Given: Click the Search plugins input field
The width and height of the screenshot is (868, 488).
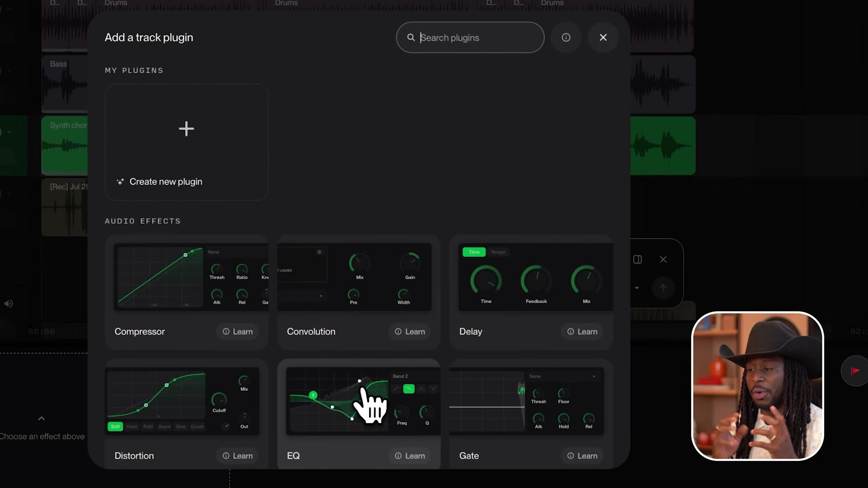Looking at the screenshot, I should coord(470,38).
